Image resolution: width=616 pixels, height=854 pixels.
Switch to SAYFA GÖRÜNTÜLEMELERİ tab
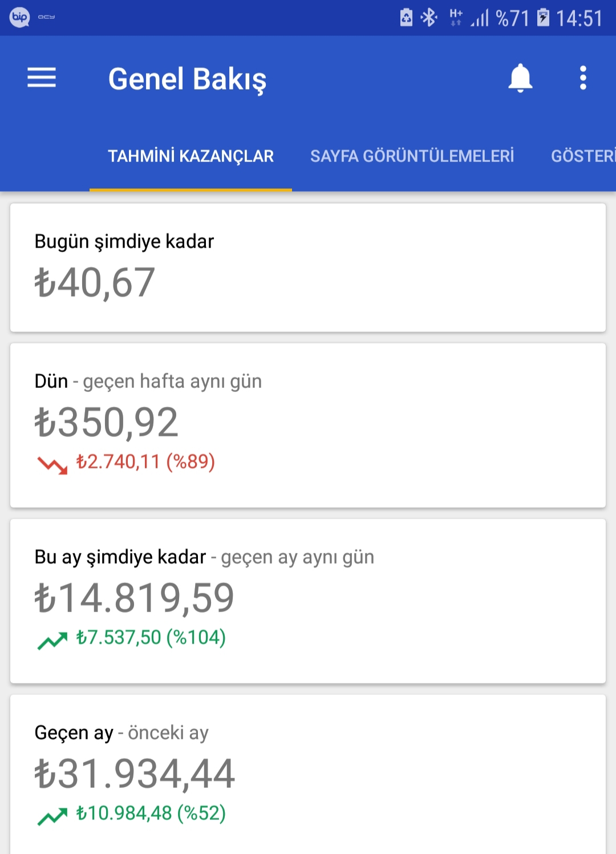tap(412, 156)
